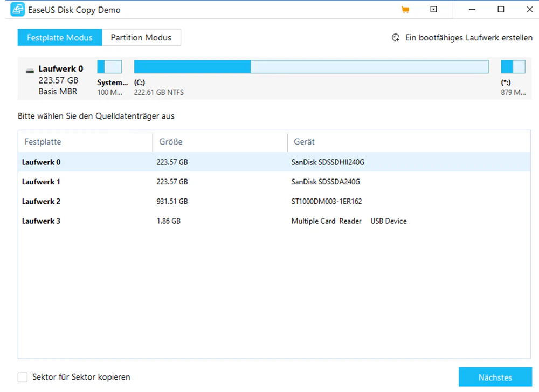Select Laufwerk 1 SanDisk SDSSDA240G row
This screenshot has width=539, height=392.
[274, 182]
